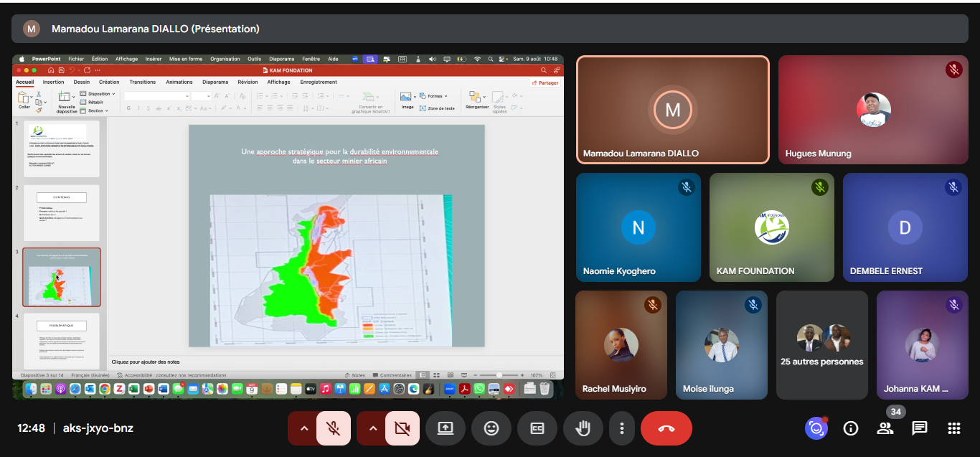Select slide 4 thumbnail Problématique
Screen dimensions: 980x457
click(x=62, y=340)
